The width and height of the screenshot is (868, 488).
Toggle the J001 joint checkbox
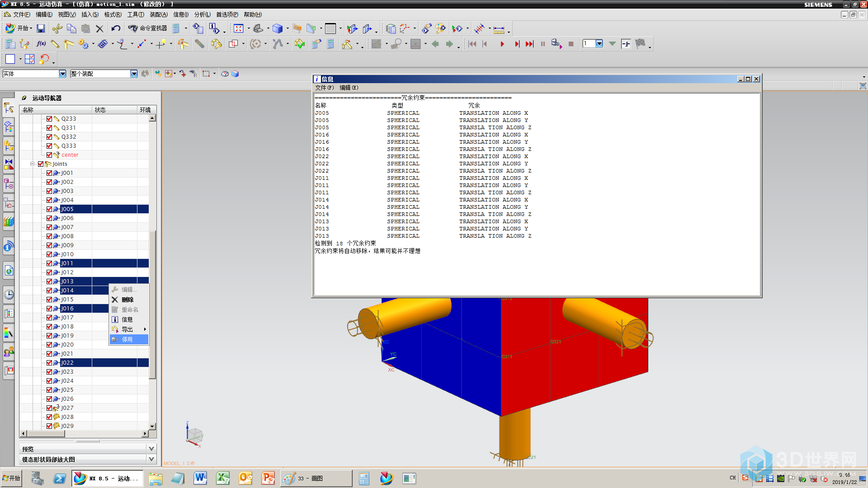[49, 173]
